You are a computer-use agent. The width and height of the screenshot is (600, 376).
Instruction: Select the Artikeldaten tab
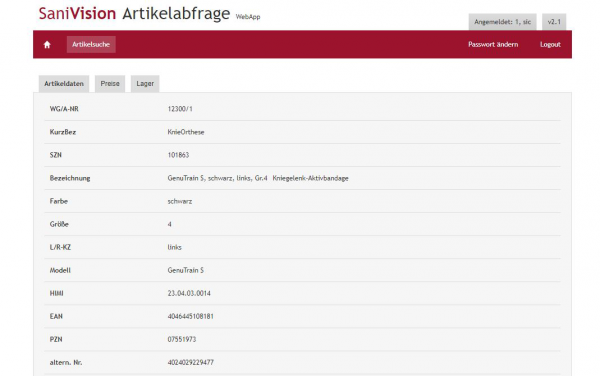(64, 83)
